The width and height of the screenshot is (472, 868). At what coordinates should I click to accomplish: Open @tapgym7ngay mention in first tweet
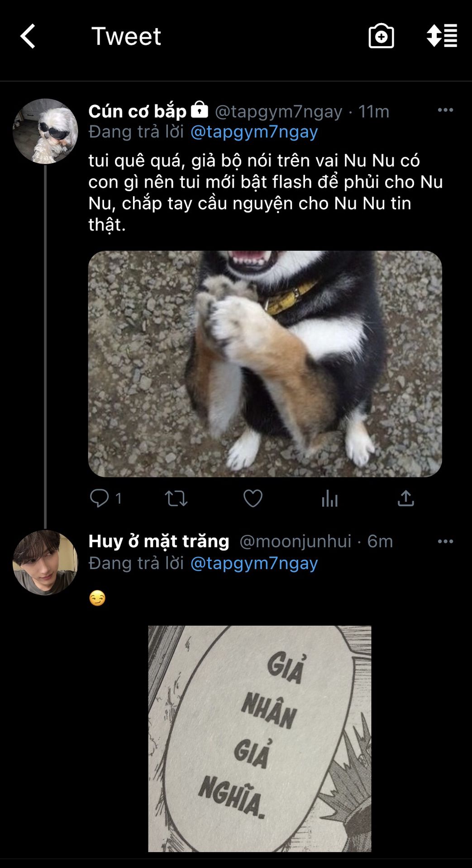point(254,132)
